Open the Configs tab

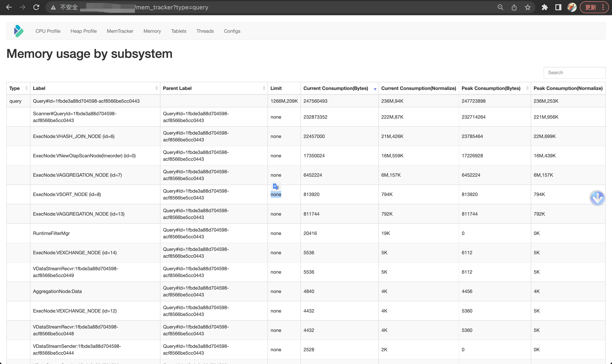(x=232, y=31)
